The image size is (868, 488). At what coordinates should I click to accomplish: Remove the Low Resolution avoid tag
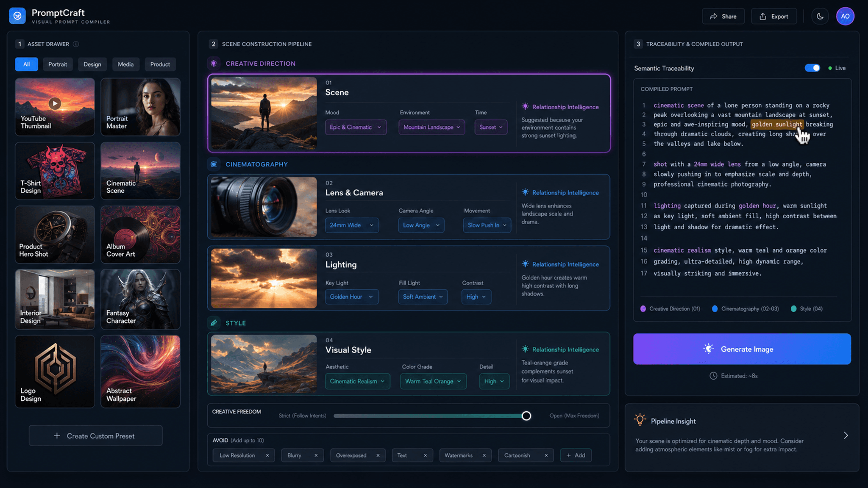pos(267,455)
